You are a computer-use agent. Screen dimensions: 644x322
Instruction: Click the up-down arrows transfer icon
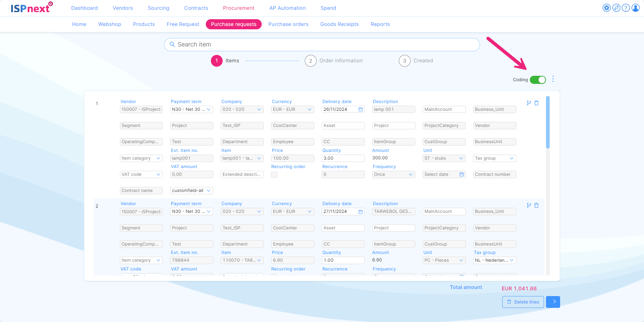(616, 8)
